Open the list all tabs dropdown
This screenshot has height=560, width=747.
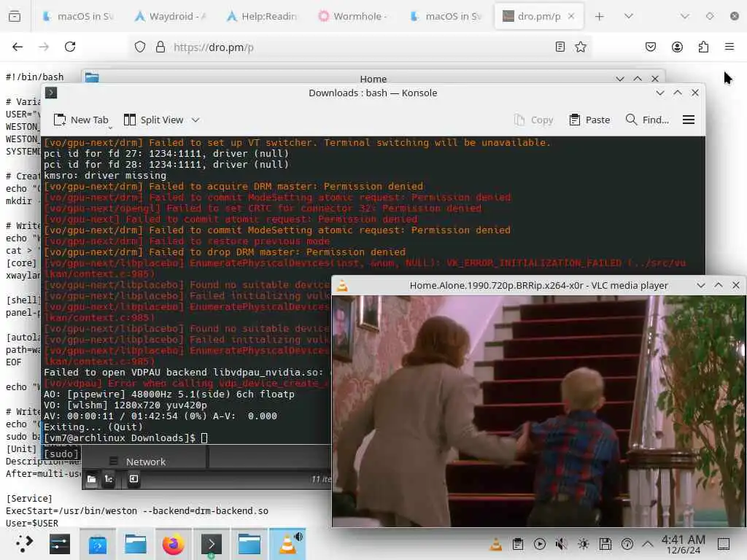(628, 16)
